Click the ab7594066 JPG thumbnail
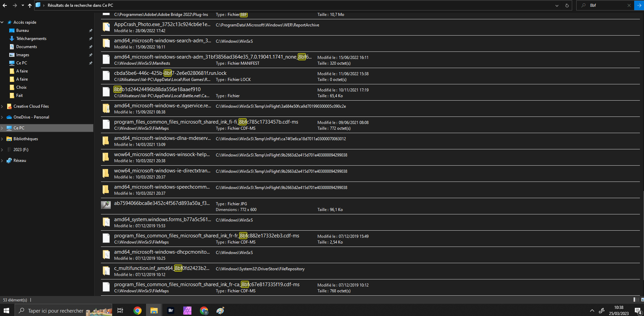This screenshot has height=316, width=644. [106, 205]
